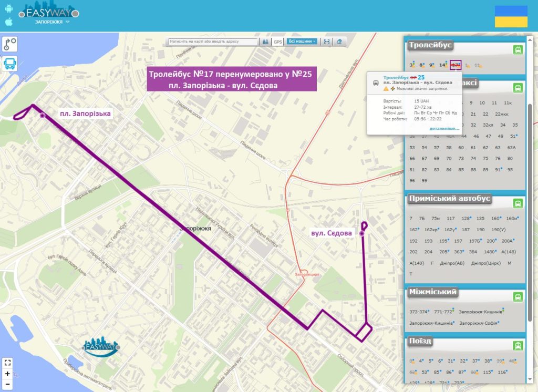Toggle the green Тролейбус section icon
The image size is (538, 392).
518,50
